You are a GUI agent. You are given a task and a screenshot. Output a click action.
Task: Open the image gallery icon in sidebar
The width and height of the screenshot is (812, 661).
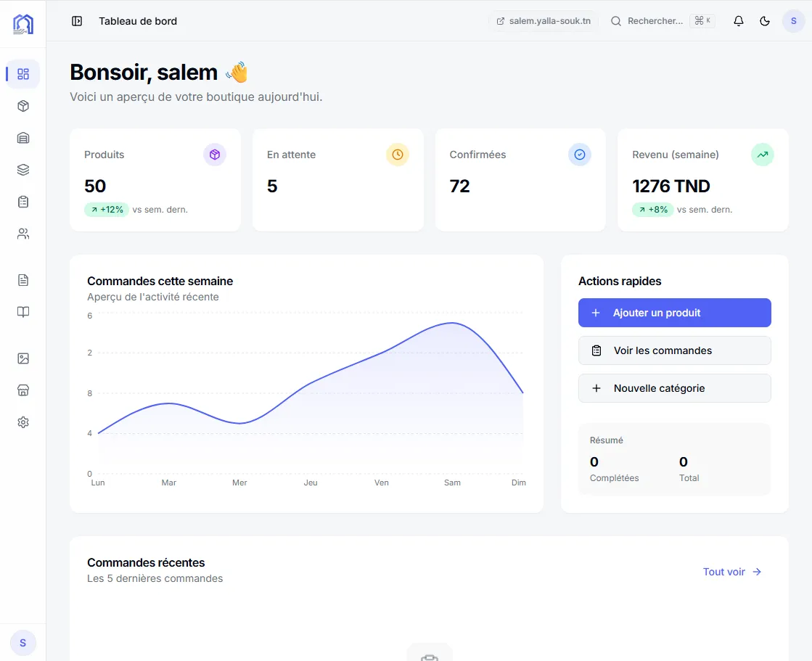click(x=23, y=358)
